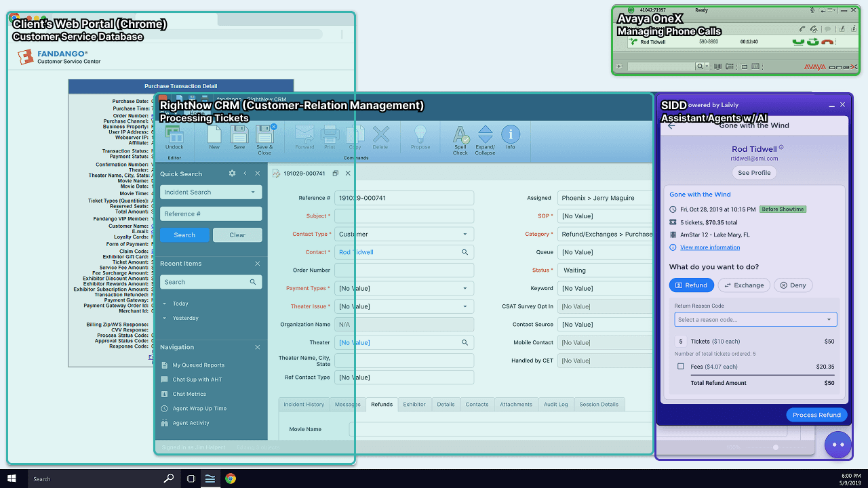This screenshot has width=868, height=488.
Task: Click the Save icon in RightNow ribbon
Action: 239,134
